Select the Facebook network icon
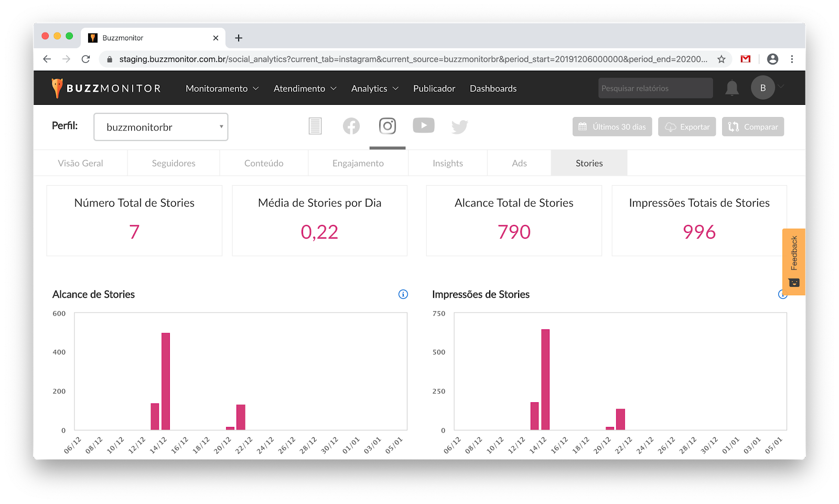This screenshot has height=504, width=839. point(351,126)
